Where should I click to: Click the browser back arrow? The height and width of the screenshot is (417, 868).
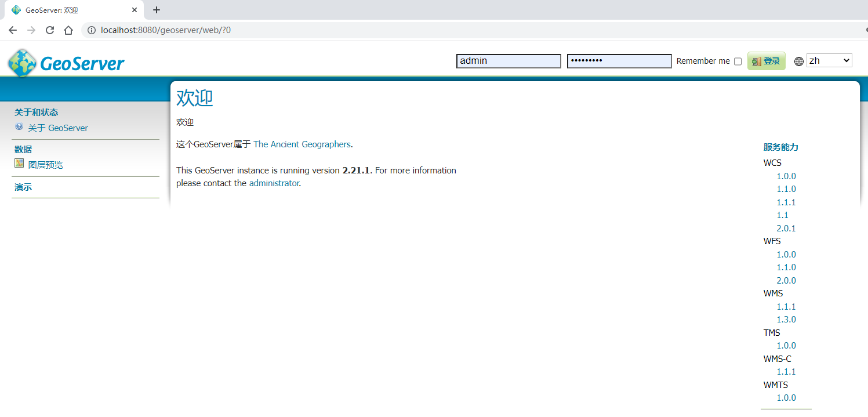13,30
